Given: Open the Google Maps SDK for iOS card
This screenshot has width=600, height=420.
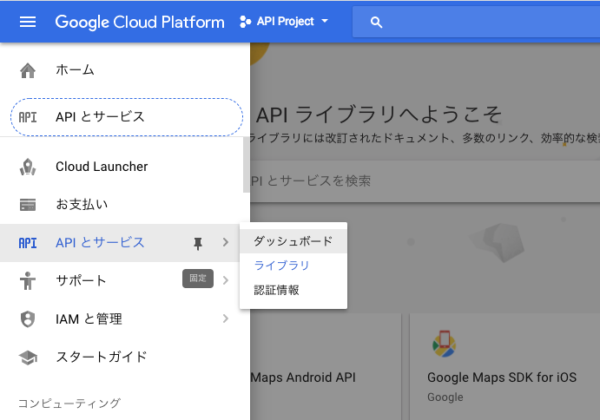Looking at the screenshot, I should tap(505, 366).
